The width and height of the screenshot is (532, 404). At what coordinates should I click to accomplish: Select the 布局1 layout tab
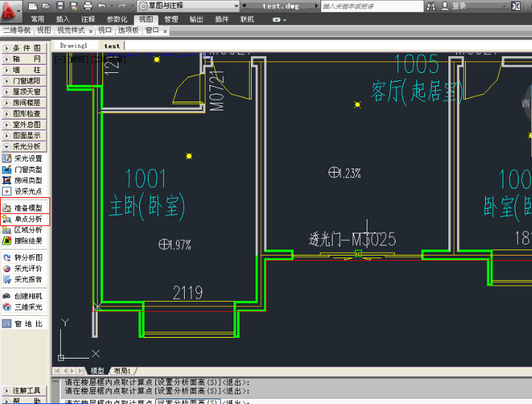[122, 371]
